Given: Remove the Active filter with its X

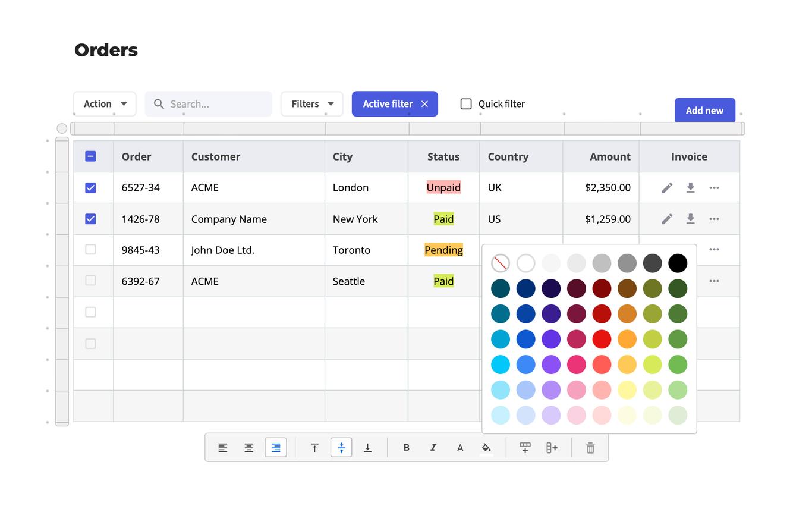Looking at the screenshot, I should pos(424,103).
